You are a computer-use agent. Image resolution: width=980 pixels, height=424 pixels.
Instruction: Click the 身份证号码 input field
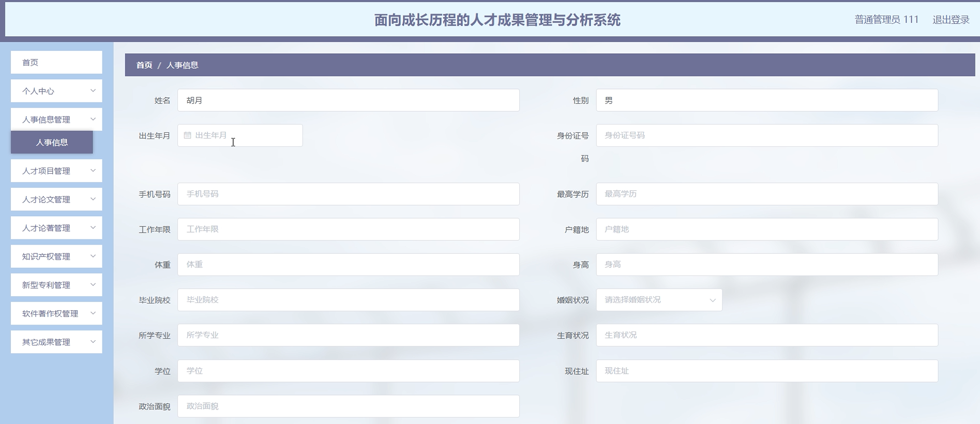coord(767,135)
